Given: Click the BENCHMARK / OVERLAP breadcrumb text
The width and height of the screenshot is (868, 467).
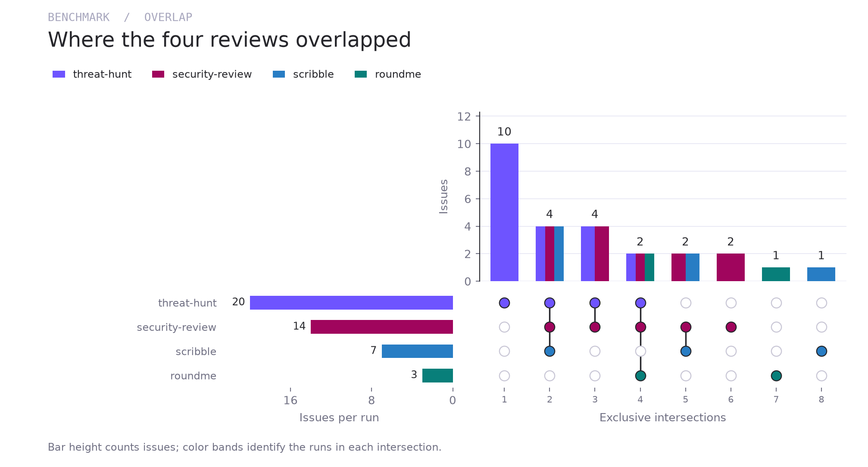Looking at the screenshot, I should [120, 17].
